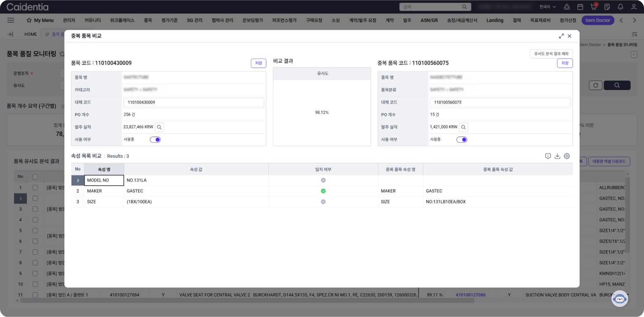Image resolution: width=644 pixels, height=317 pixels.
Task: Open the calendar icon in header
Action: coord(580,7)
